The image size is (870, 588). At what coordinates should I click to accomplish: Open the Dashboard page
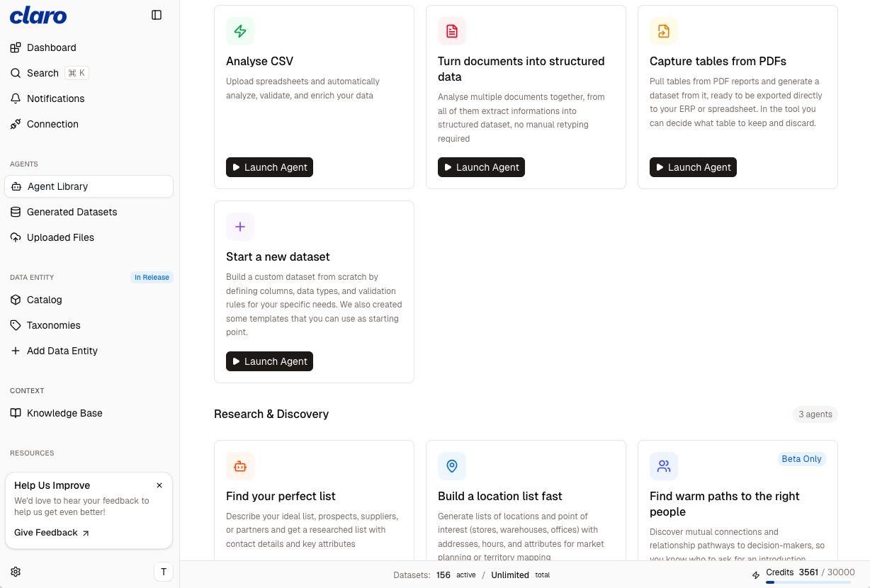[x=52, y=47]
